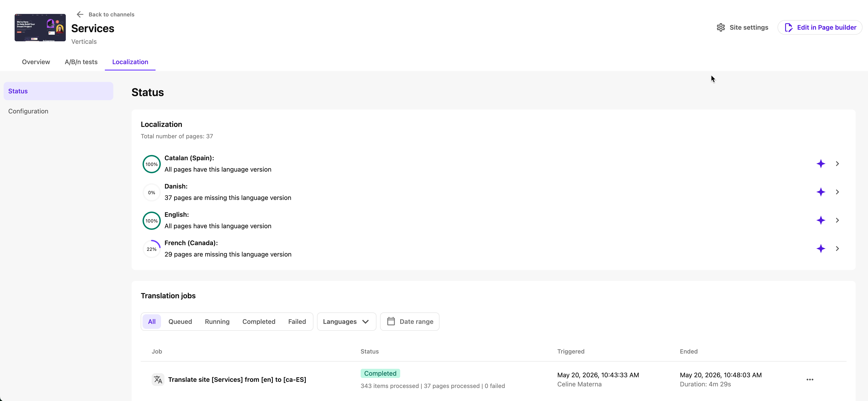Expand the French (Canada) row chevron
Screen dimensions: 868x401
(837, 249)
